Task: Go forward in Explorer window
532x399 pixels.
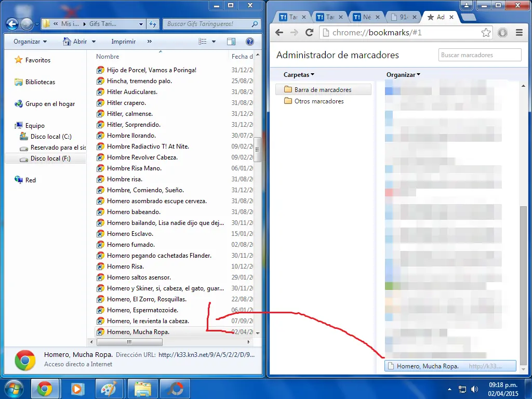Action: coord(27,24)
